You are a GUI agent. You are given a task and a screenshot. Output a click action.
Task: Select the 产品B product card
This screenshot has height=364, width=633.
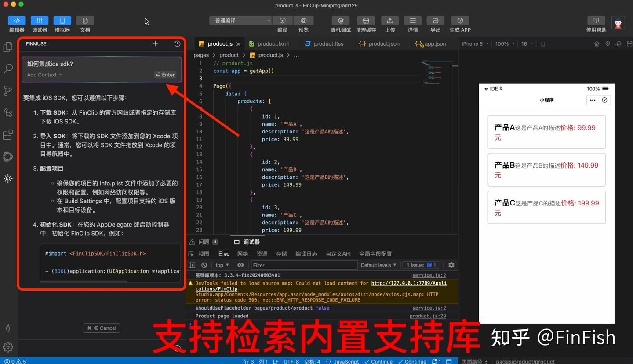(x=546, y=170)
